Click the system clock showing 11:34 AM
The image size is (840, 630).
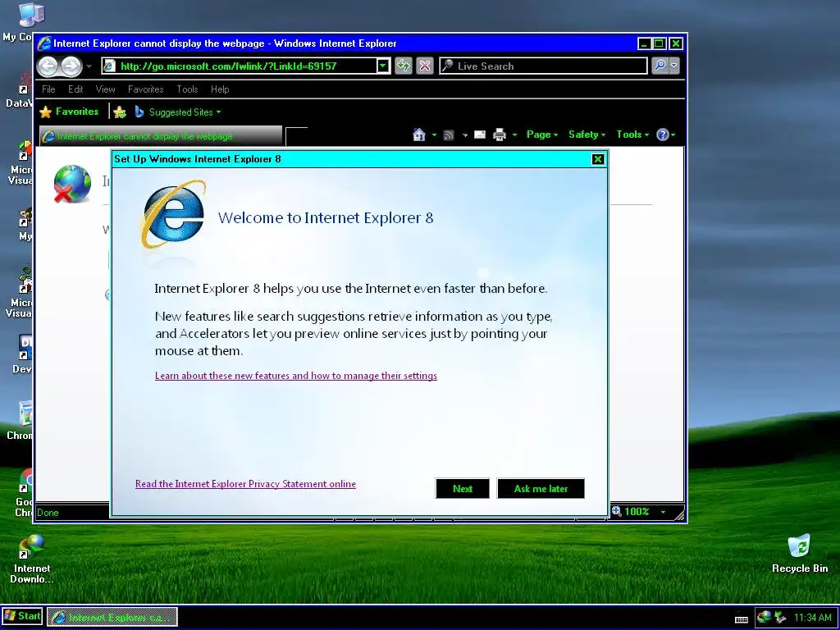(813, 617)
